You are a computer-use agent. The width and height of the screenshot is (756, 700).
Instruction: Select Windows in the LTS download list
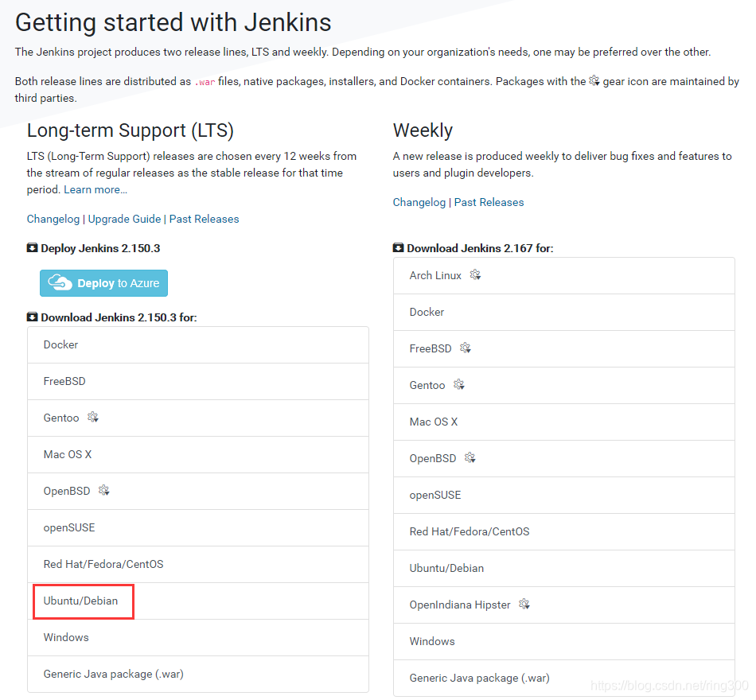click(x=198, y=638)
